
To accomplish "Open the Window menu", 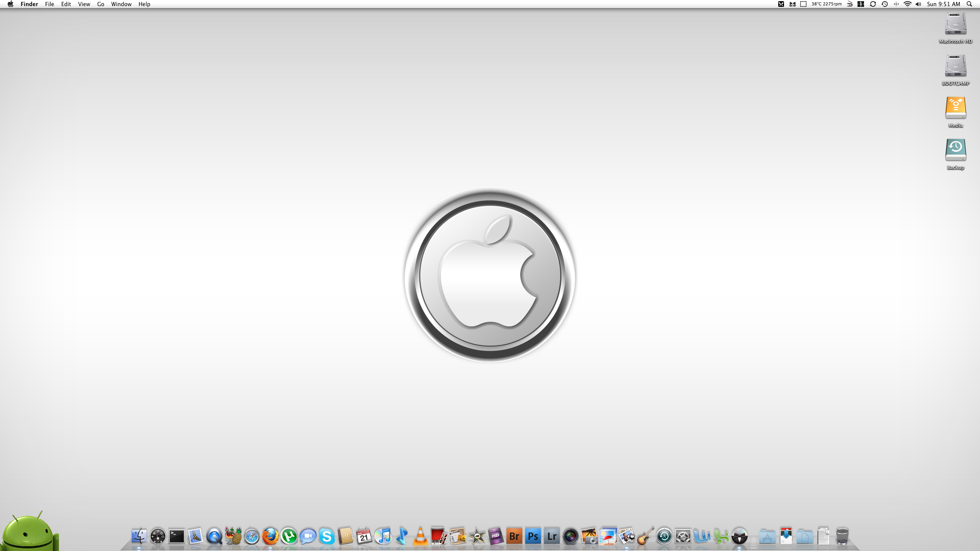I will pos(121,4).
